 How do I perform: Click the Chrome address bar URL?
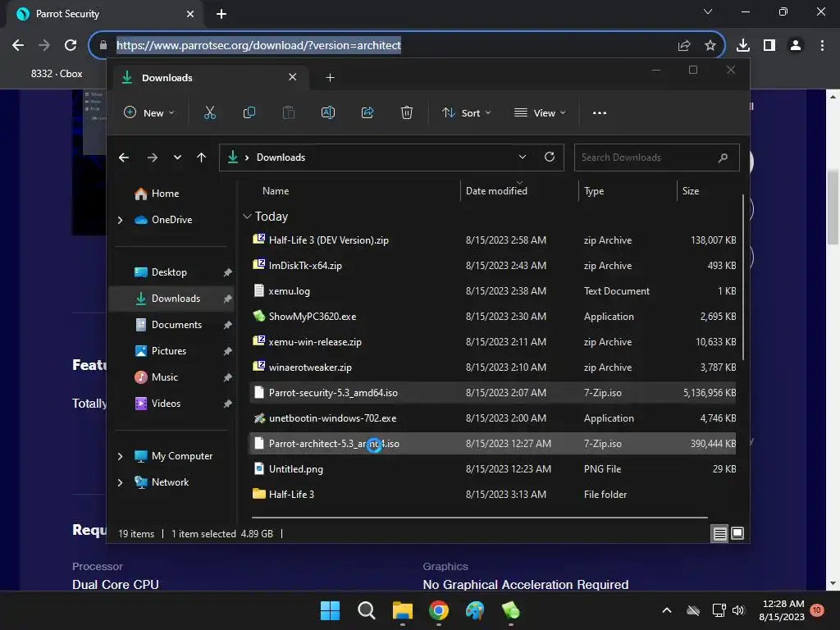click(x=258, y=46)
